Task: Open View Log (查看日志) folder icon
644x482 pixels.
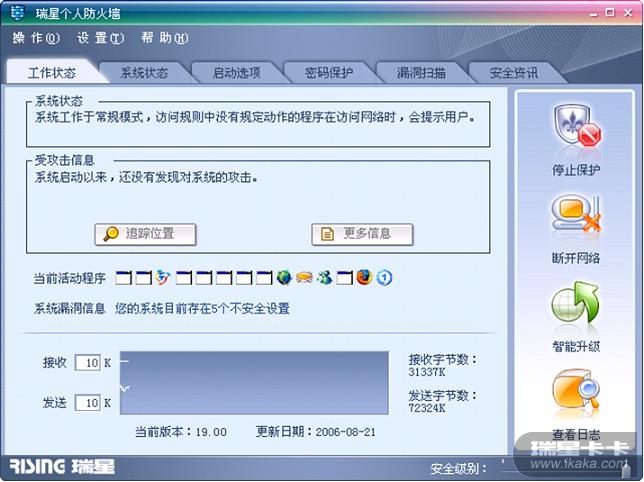Action: [575, 390]
